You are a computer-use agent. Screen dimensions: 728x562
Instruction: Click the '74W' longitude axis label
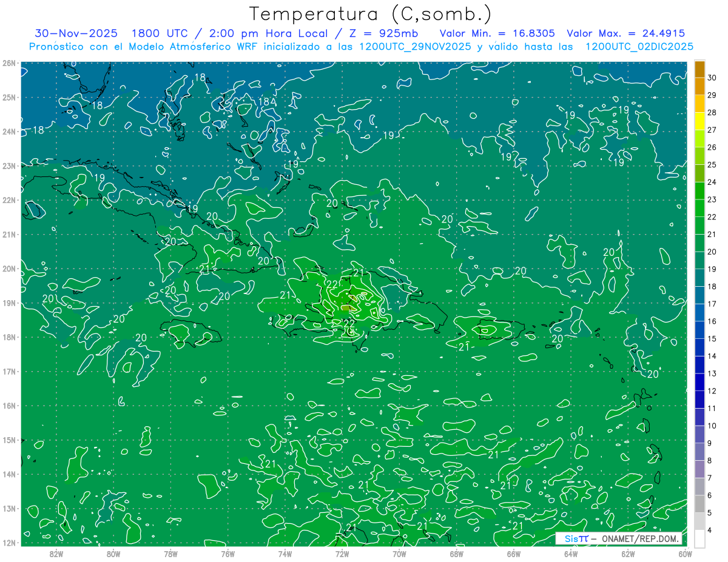click(285, 553)
